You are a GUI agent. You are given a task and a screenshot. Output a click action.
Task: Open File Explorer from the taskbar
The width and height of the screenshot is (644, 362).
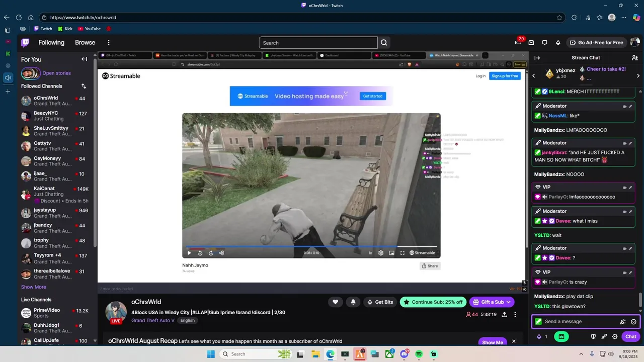pyautogui.click(x=315, y=354)
